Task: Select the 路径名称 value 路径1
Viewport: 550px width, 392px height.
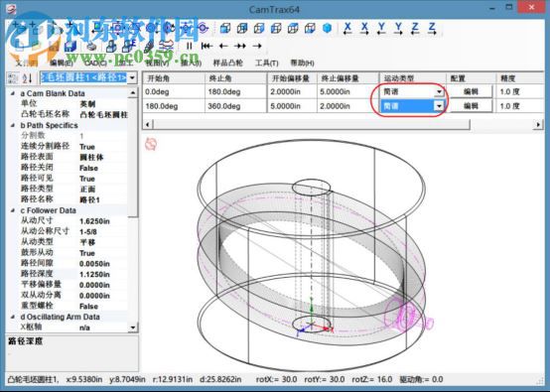Action: pos(89,199)
